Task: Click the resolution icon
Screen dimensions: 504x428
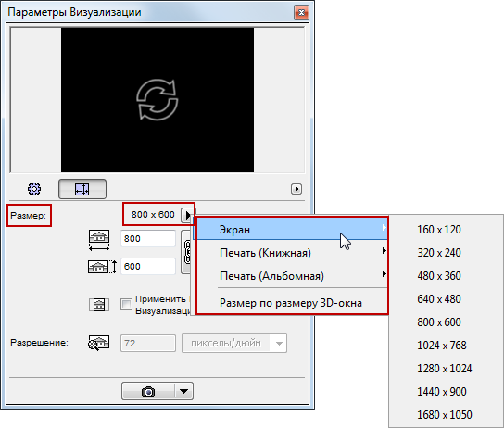Action: click(99, 343)
